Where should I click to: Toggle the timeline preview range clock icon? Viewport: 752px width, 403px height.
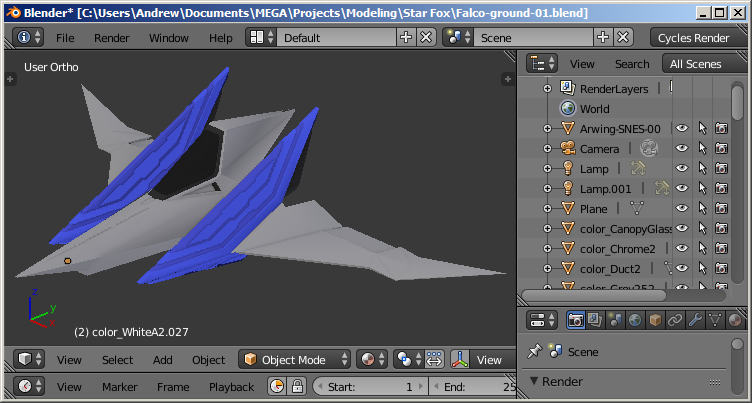(x=277, y=386)
